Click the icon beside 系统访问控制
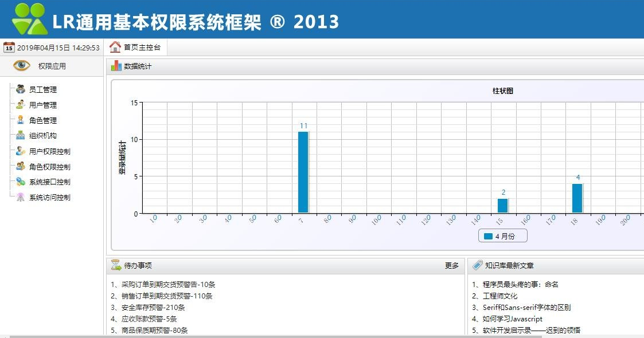Viewport: 644px width, 338px height. pyautogui.click(x=21, y=197)
